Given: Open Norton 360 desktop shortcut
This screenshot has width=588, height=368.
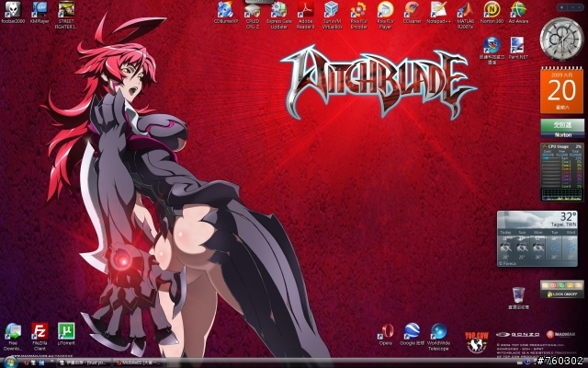Looking at the screenshot, I should [492, 12].
